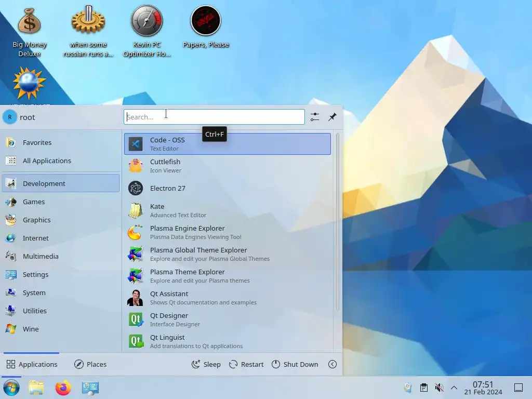This screenshot has width=532, height=399.
Task: Launch Firefox from the taskbar
Action: pyautogui.click(x=63, y=388)
